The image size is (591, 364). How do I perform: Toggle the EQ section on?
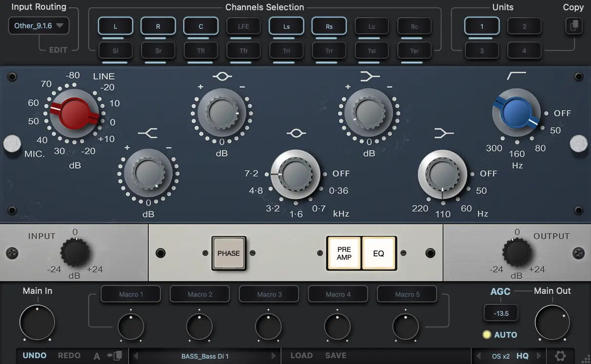379,252
